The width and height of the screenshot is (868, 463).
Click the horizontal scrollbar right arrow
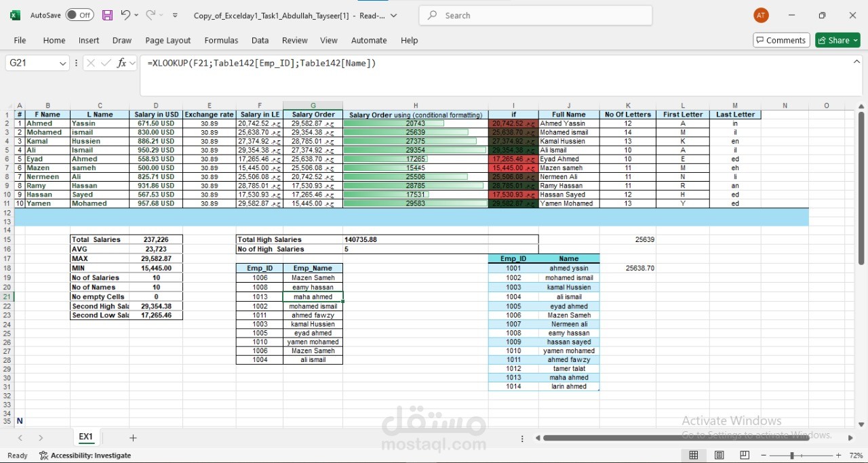(850, 438)
